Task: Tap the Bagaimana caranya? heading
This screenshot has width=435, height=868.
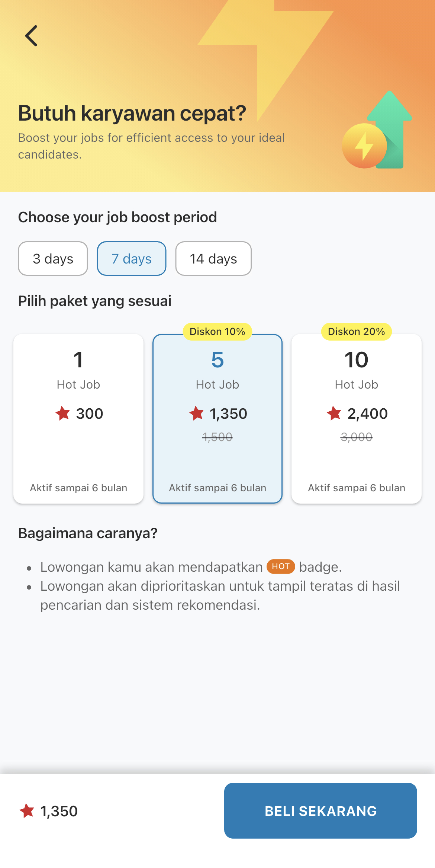Action: point(88,533)
